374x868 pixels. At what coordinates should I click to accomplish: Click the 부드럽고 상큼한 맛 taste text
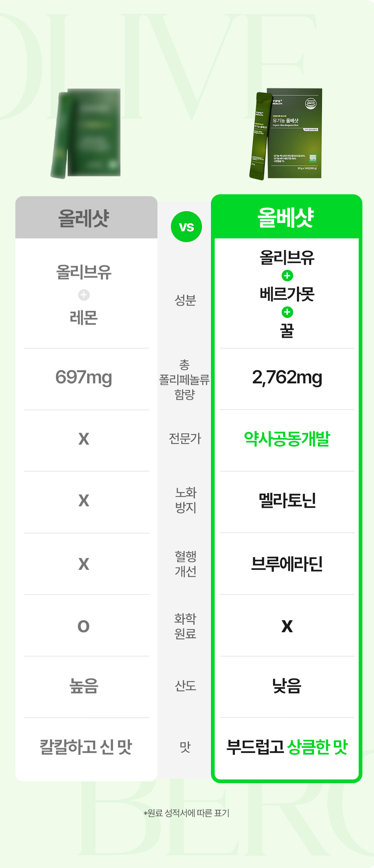coord(287,747)
